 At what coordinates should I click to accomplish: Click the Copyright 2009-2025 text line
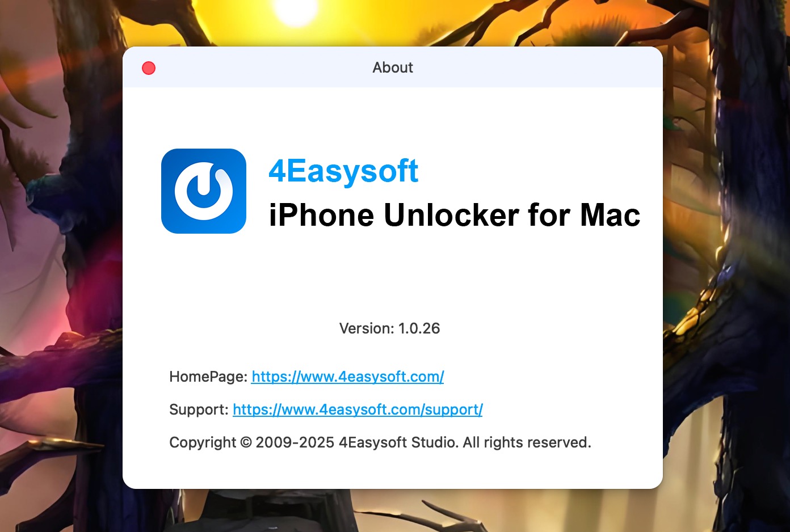380,442
